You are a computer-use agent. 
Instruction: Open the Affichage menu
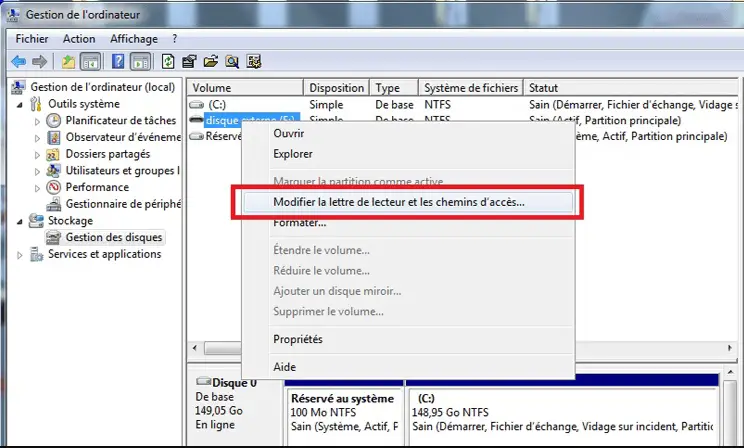pos(134,39)
